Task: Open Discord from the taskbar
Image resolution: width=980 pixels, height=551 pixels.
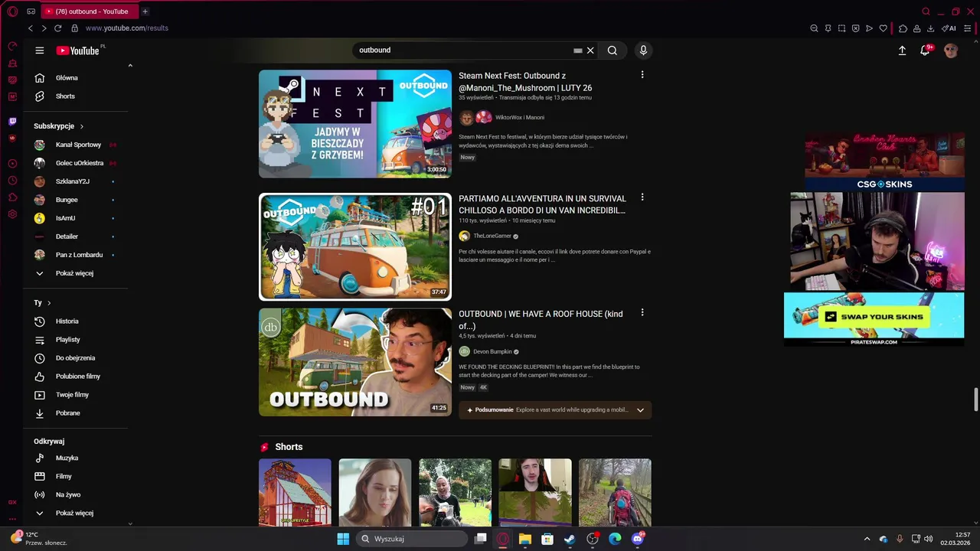Action: click(638, 539)
